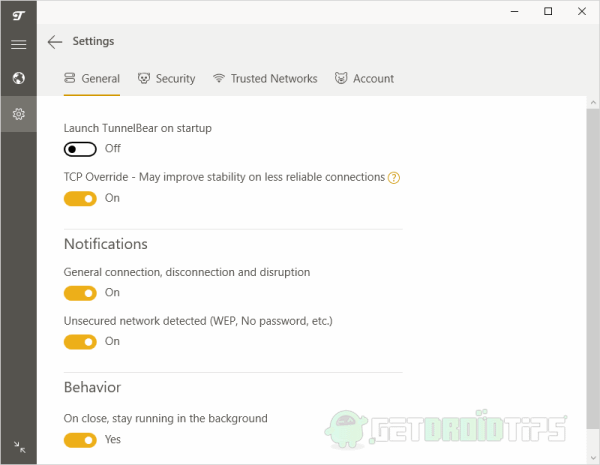Viewport: 600px width, 465px height.
Task: Click the TunnelBear logo icon
Action: pos(18,15)
